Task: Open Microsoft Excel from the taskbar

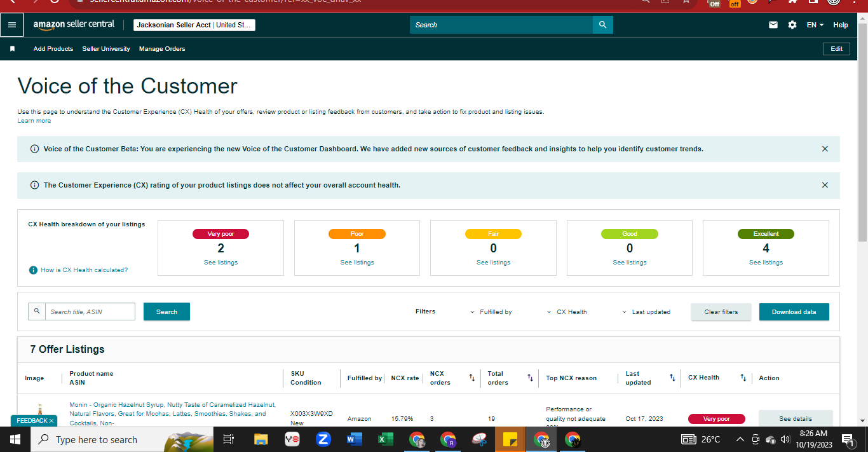Action: pos(385,439)
